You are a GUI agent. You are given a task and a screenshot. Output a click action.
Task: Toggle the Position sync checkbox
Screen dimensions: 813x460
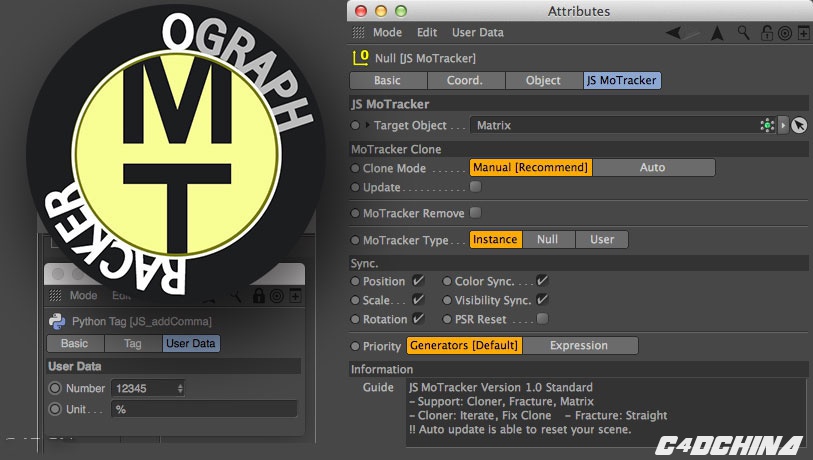(x=418, y=281)
